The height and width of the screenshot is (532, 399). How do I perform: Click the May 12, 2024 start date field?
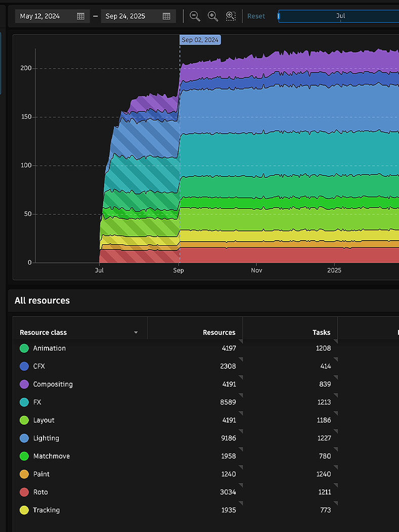52,16
